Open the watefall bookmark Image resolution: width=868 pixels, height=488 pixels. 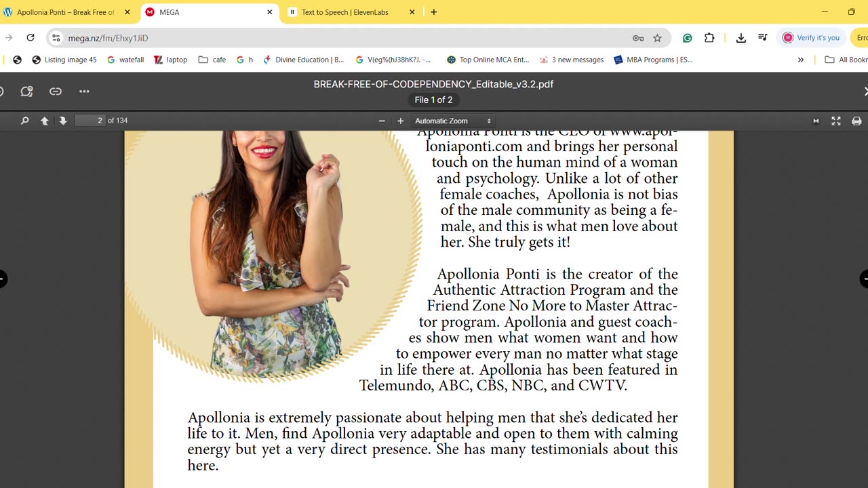[125, 60]
